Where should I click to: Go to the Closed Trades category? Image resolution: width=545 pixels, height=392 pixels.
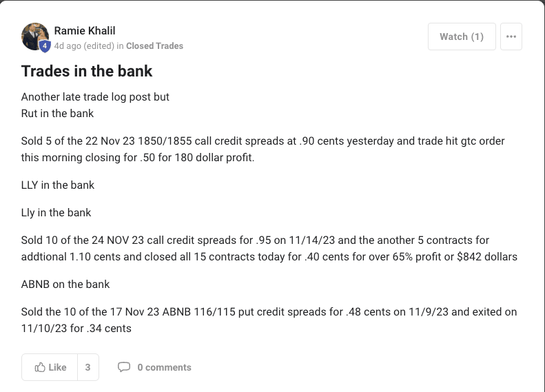pos(154,46)
